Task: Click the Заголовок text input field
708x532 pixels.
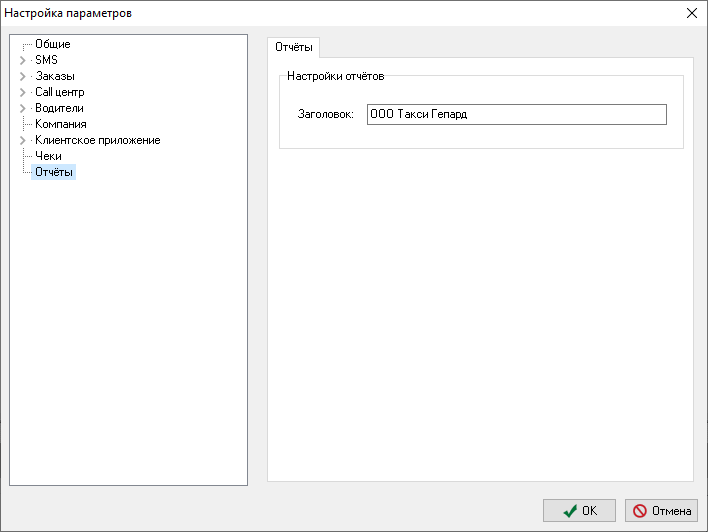Action: (517, 114)
